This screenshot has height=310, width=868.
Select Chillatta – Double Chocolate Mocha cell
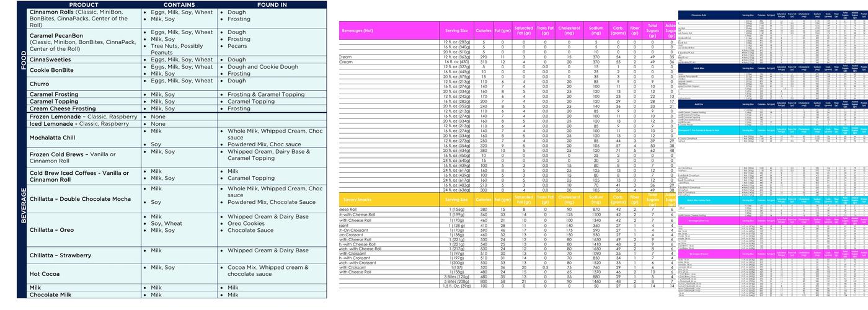pos(84,199)
